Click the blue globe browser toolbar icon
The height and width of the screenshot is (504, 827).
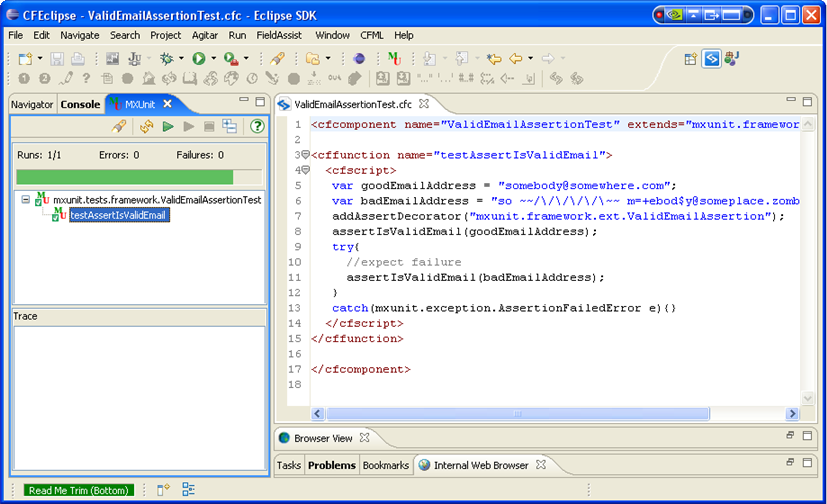click(x=359, y=59)
